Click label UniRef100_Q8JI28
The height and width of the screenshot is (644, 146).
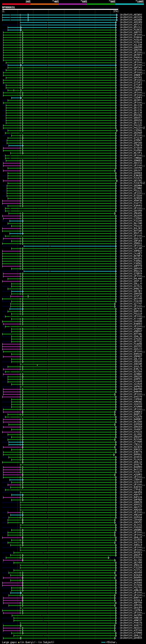coord(131,105)
